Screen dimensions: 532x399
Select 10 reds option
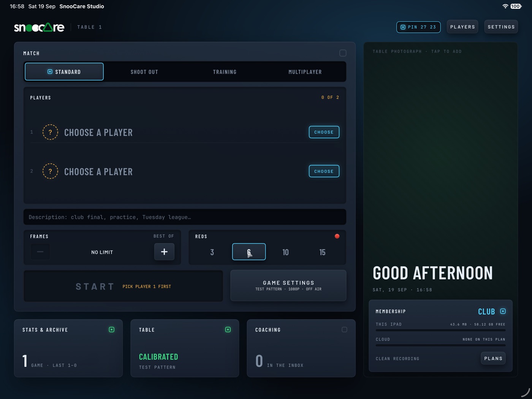click(286, 252)
